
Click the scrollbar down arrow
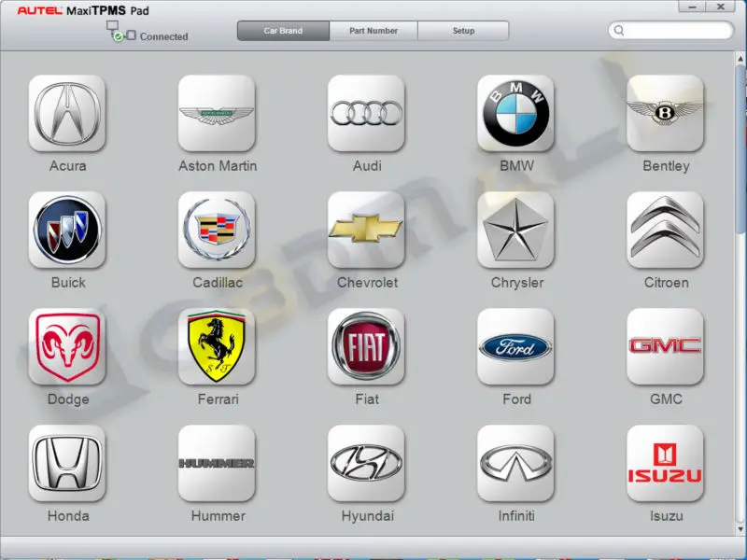coord(740,528)
